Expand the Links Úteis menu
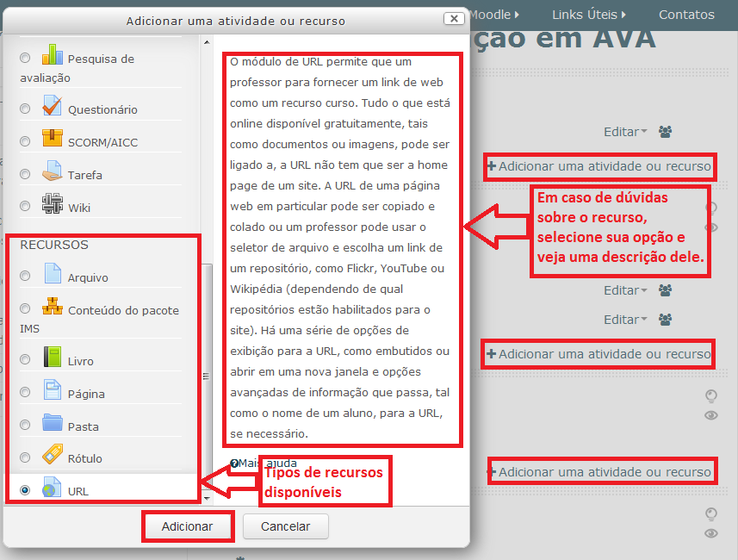Viewport: 738px width, 560px height. click(589, 15)
